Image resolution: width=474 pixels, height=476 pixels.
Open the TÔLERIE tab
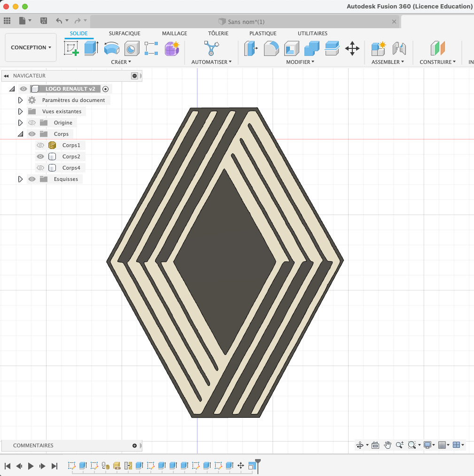point(218,33)
